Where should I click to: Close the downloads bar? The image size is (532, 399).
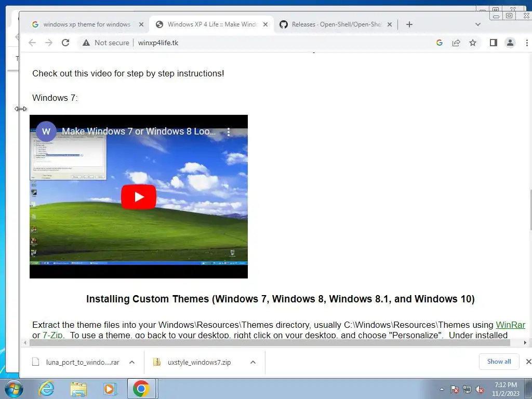click(528, 362)
